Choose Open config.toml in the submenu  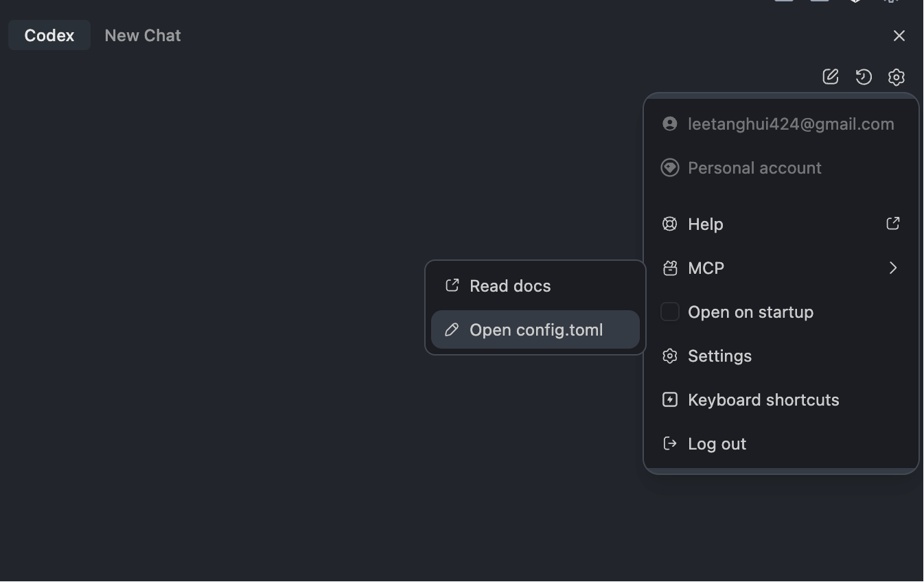[x=536, y=330]
